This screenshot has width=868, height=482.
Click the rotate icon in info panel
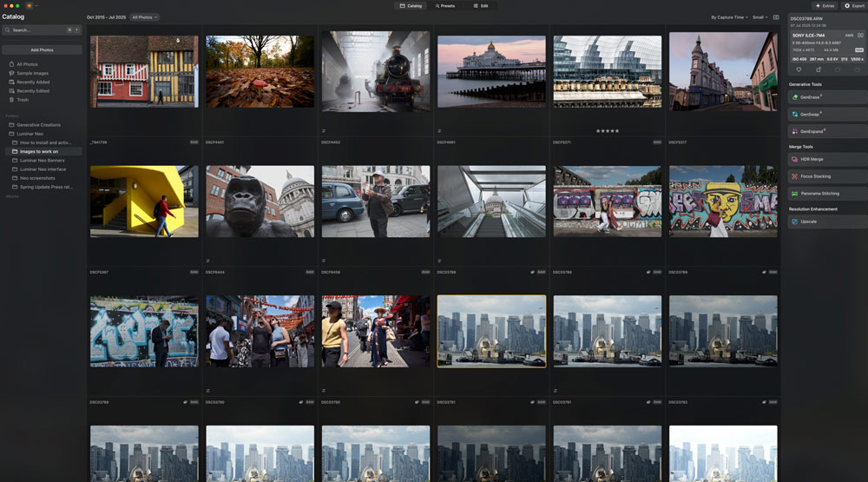coord(819,69)
